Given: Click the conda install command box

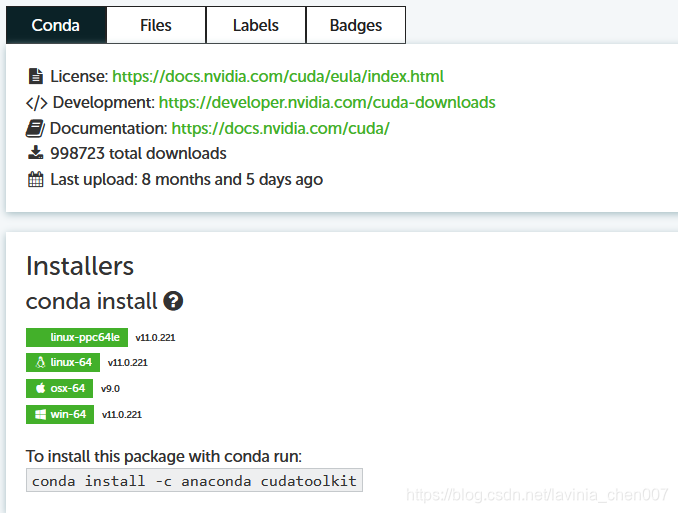Looking at the screenshot, I should [194, 480].
